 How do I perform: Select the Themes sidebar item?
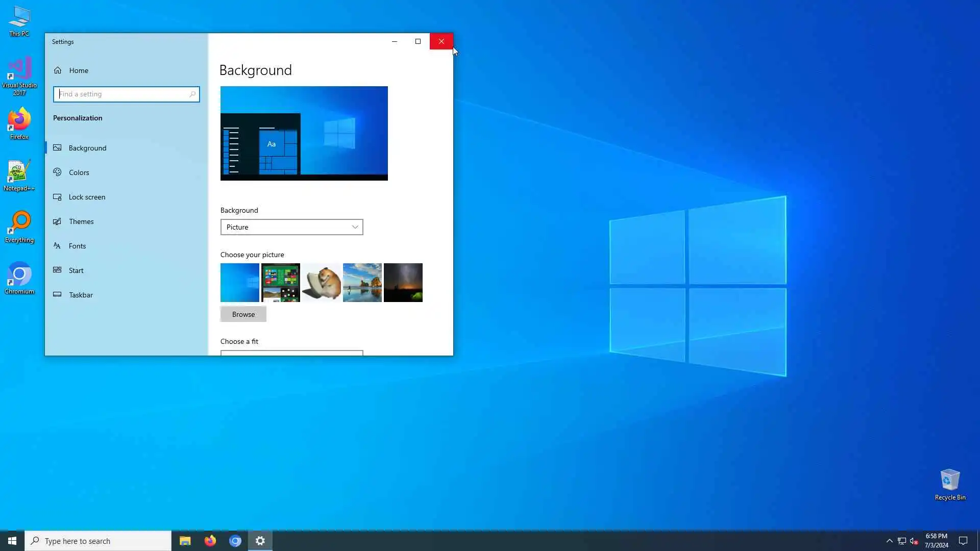point(81,221)
